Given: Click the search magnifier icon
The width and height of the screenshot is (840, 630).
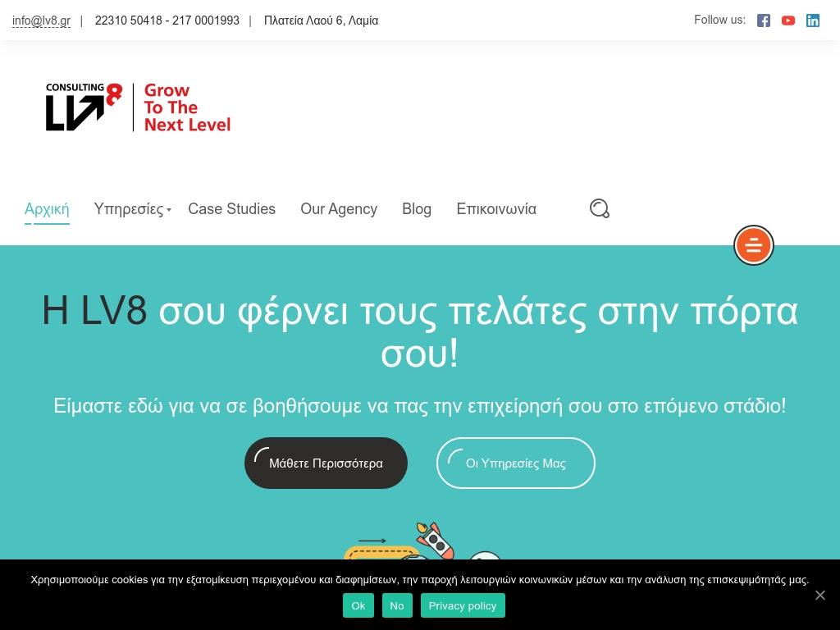Looking at the screenshot, I should (x=600, y=208).
